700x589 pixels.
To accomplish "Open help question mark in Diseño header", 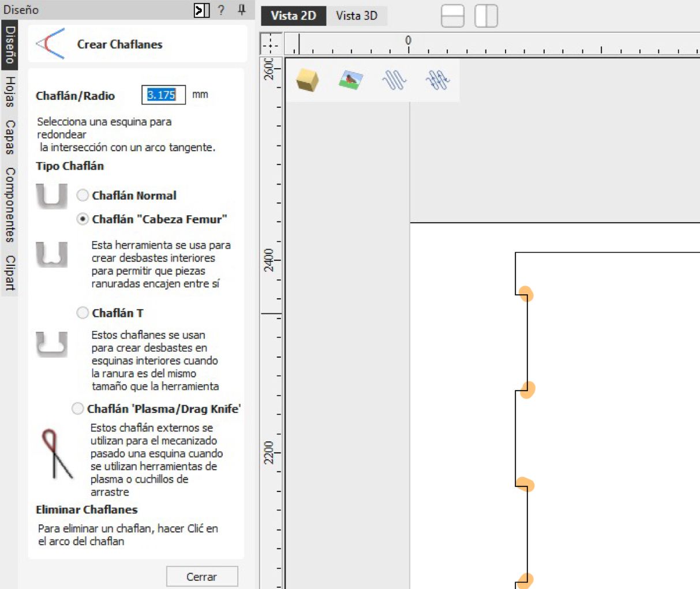I will [221, 10].
